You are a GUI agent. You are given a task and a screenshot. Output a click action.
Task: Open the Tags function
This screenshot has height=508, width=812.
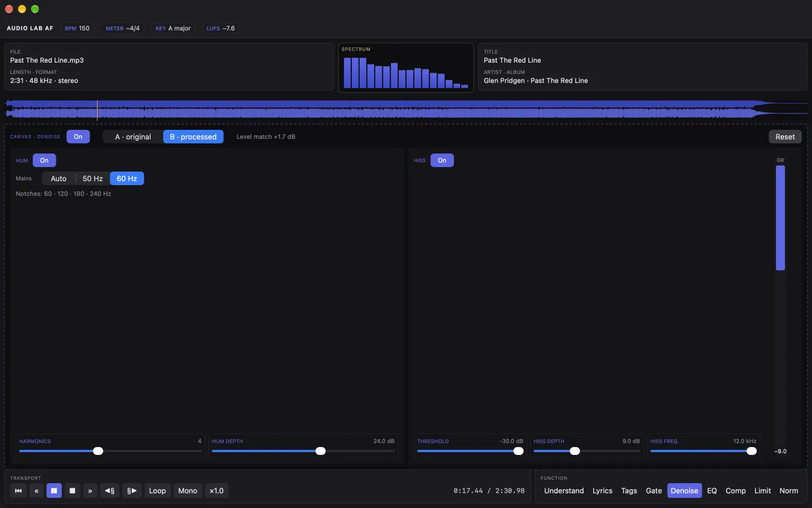629,491
